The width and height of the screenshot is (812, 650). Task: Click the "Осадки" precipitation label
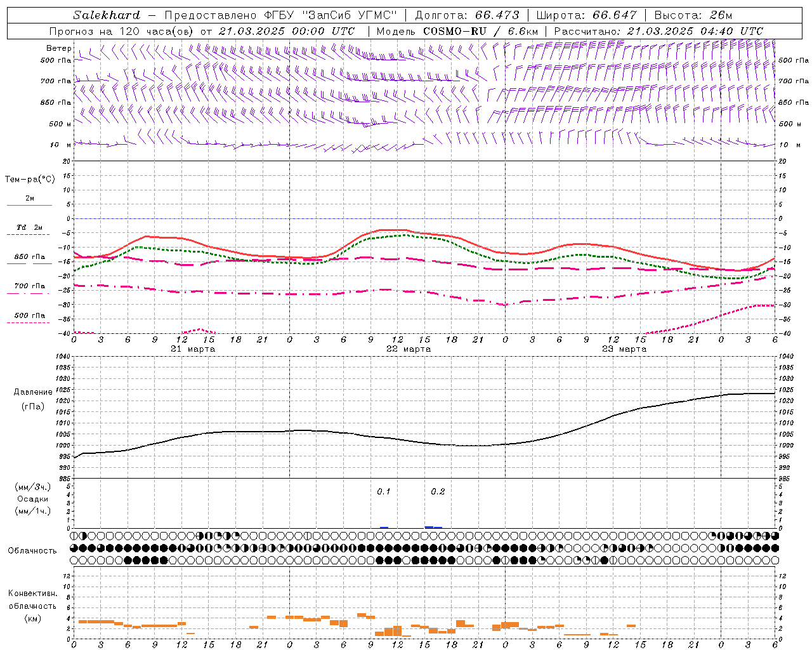tap(33, 499)
